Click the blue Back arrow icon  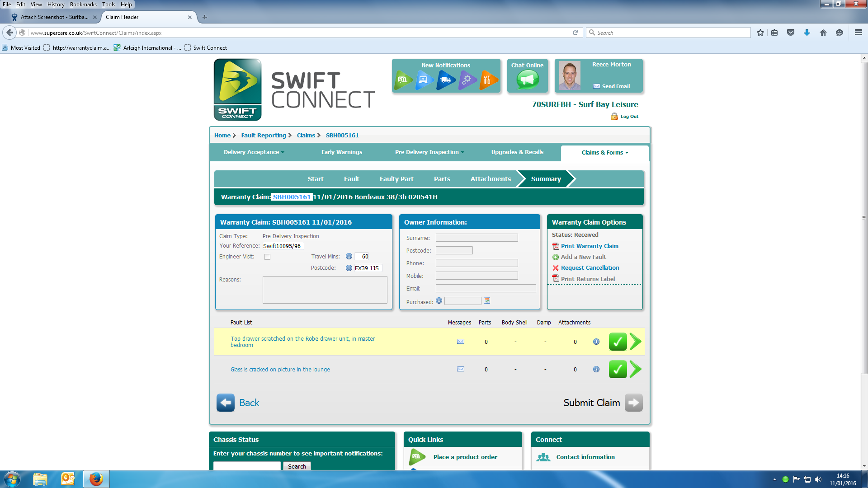225,403
